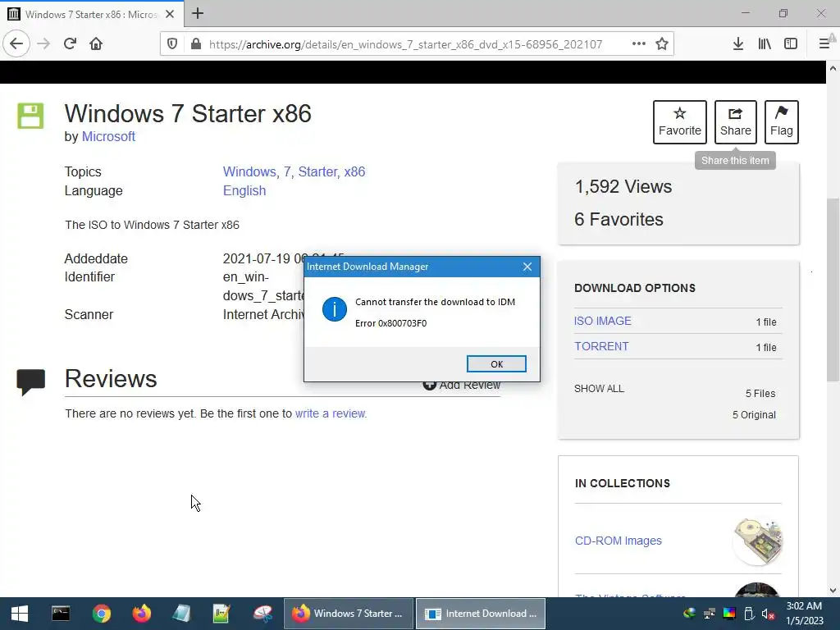Close the Windows 7 Starter x86 tab
Viewport: 840px width, 630px height.
click(x=170, y=14)
